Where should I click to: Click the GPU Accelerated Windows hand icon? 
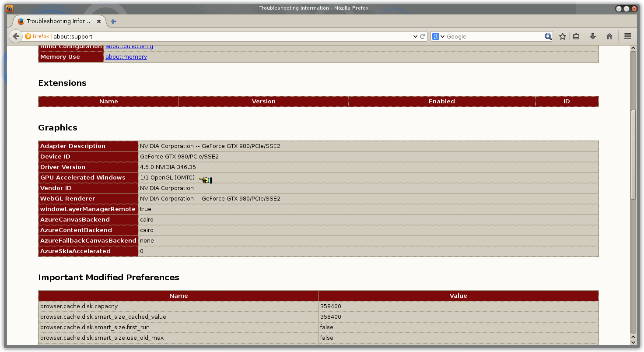[x=206, y=179]
